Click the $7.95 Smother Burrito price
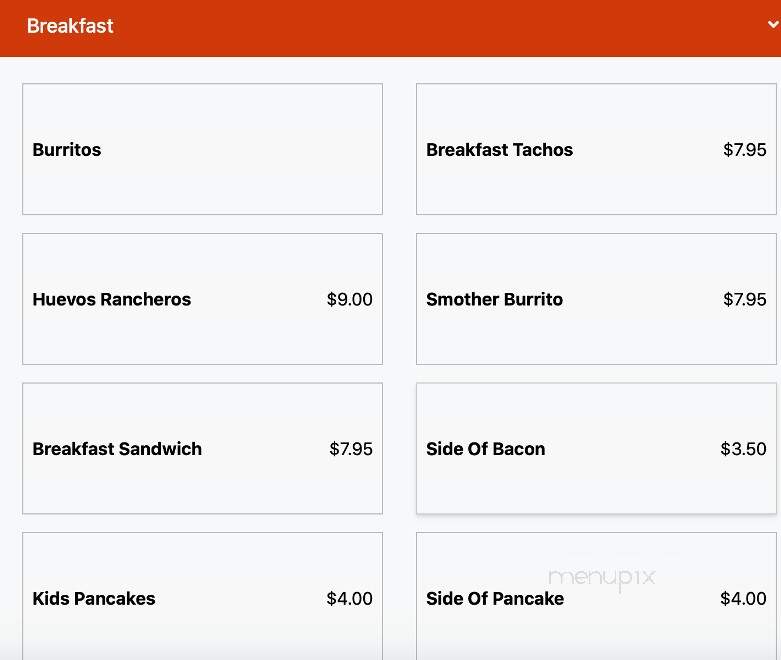This screenshot has height=660, width=781. (745, 299)
